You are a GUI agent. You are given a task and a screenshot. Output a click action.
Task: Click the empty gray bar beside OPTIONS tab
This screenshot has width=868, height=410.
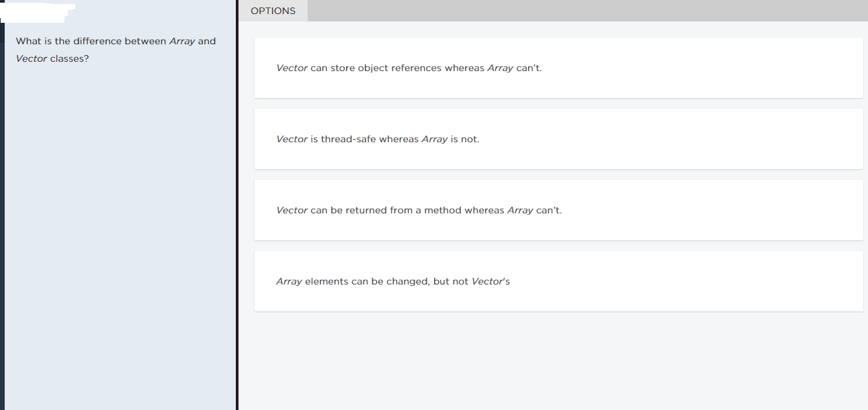[x=584, y=11]
